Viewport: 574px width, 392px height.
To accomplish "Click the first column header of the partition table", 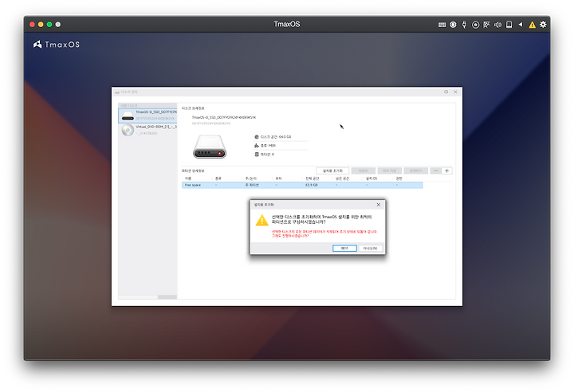I will pyautogui.click(x=188, y=178).
